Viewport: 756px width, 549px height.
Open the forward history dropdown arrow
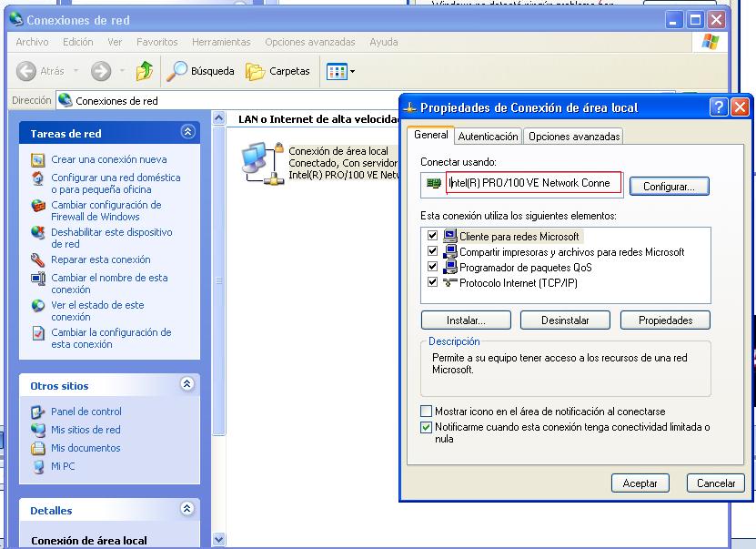point(122,71)
